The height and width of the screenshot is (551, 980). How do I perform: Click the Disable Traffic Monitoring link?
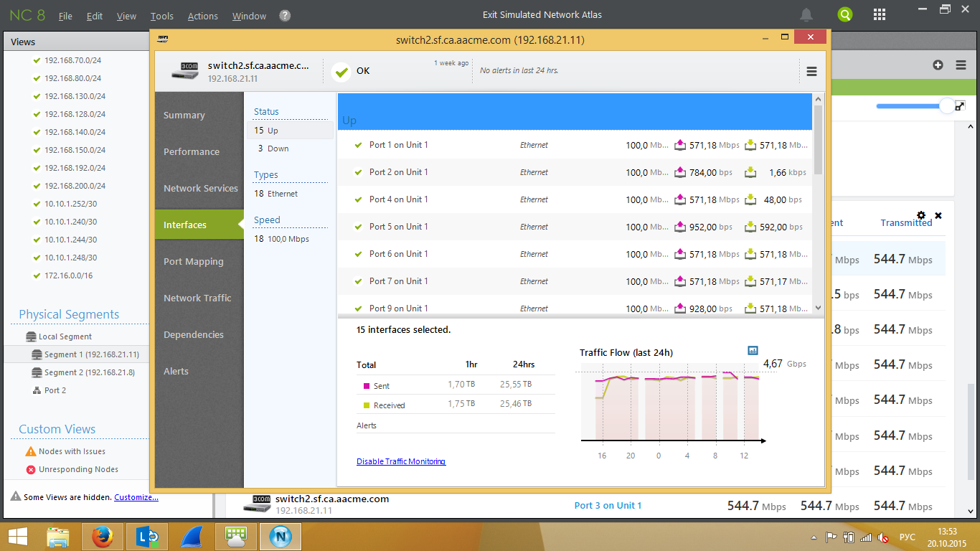(401, 461)
